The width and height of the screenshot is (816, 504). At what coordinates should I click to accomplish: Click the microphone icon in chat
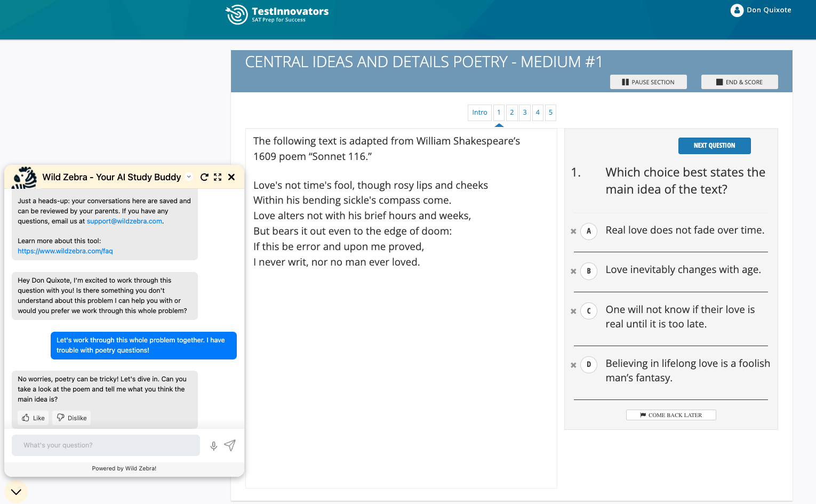(213, 446)
